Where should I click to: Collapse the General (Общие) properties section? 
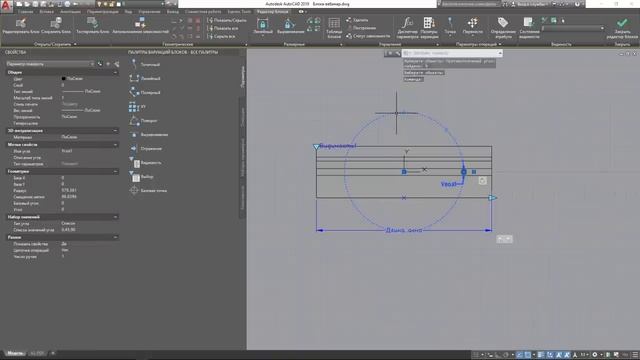point(115,72)
